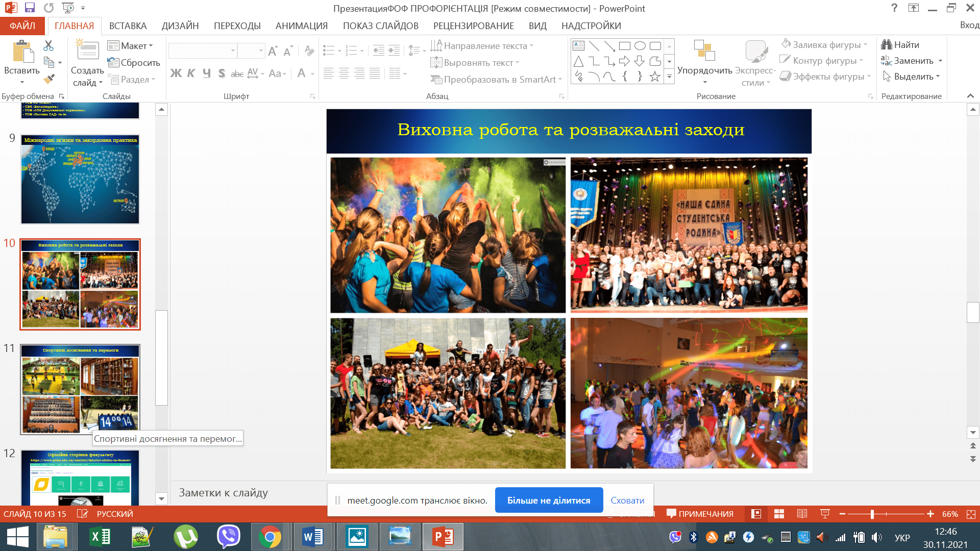
Task: Click the Cut scissors icon
Action: point(48,46)
